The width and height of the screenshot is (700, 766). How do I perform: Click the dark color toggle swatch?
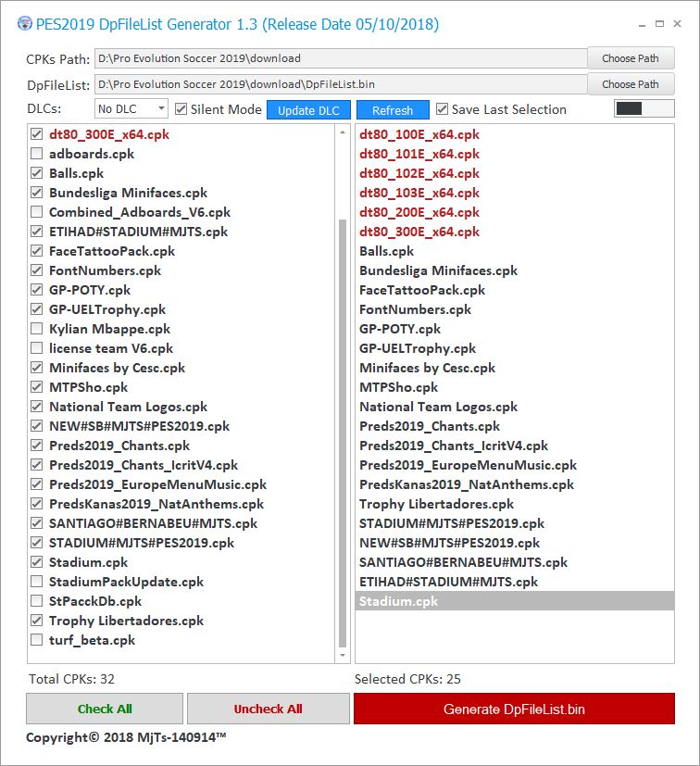click(x=630, y=108)
